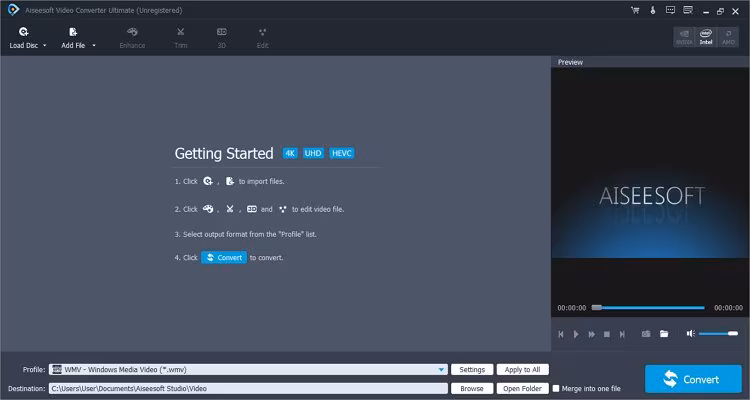Screen dimensions: 750x400
Task: Click the WMV format icon in the Profile box
Action: (x=57, y=369)
